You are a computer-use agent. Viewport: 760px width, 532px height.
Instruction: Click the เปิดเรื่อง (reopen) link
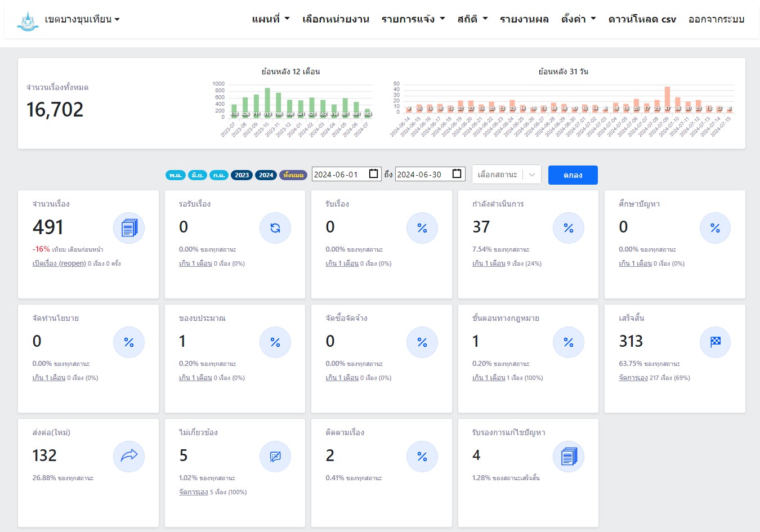[x=59, y=263]
